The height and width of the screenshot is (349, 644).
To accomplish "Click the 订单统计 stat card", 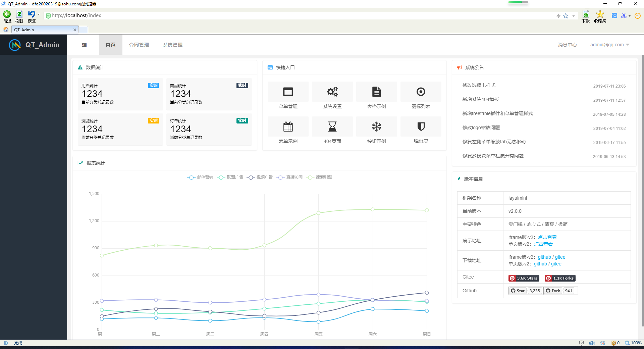I will (209, 130).
